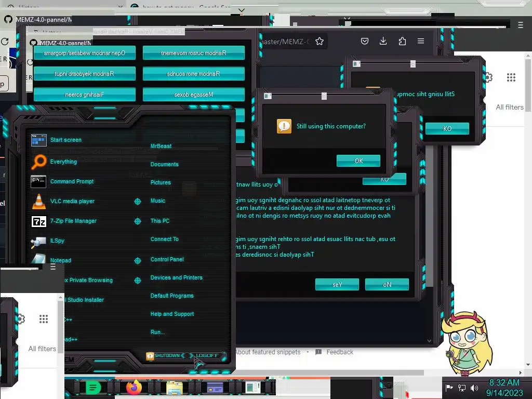Click the Shutdown warning icon in start menu
This screenshot has width=532, height=399.
pyautogui.click(x=150, y=356)
